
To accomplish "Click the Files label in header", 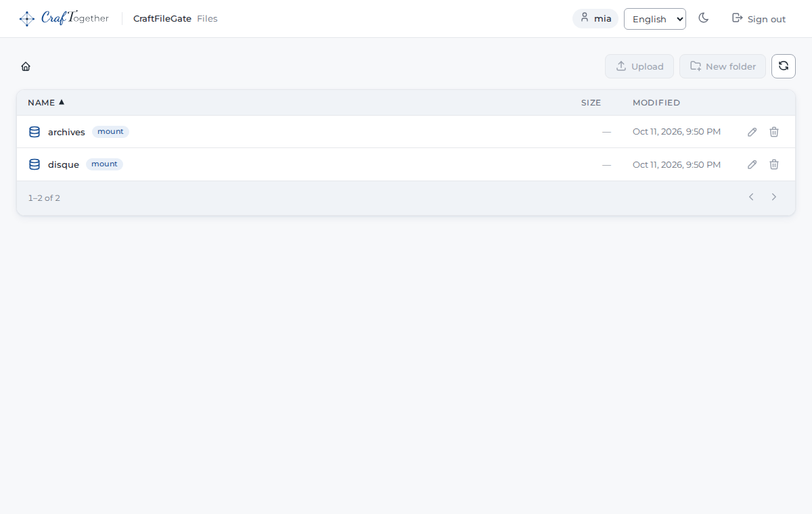I will (207, 19).
